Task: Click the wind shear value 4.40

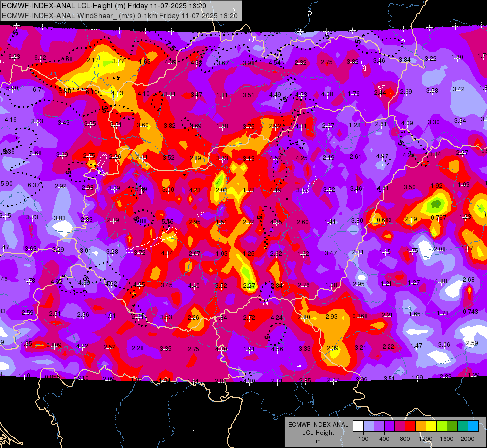Action: (194, 285)
